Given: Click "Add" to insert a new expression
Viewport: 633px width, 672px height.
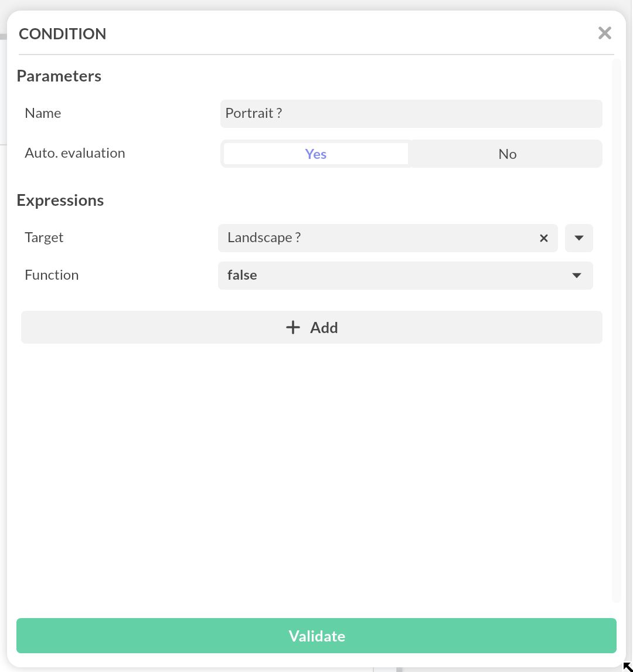Looking at the screenshot, I should click(x=311, y=327).
